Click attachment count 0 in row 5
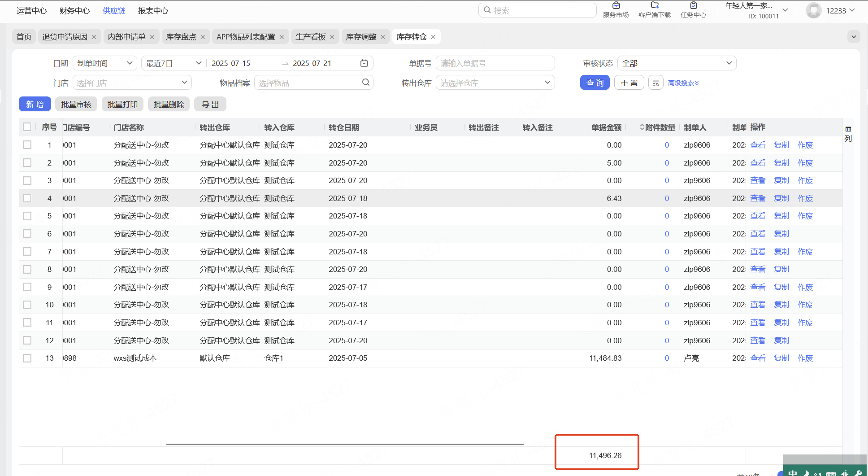Image resolution: width=868 pixels, height=476 pixels. (667, 216)
